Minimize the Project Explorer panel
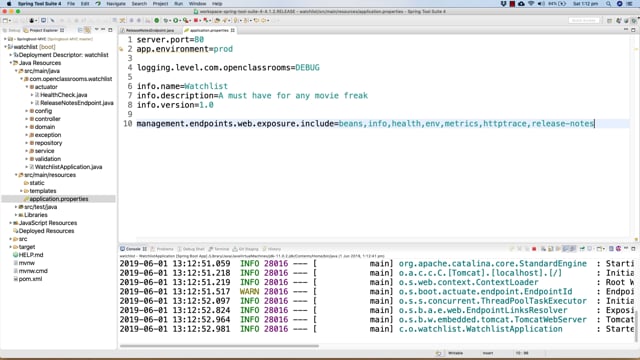The image size is (640, 360). click(103, 30)
